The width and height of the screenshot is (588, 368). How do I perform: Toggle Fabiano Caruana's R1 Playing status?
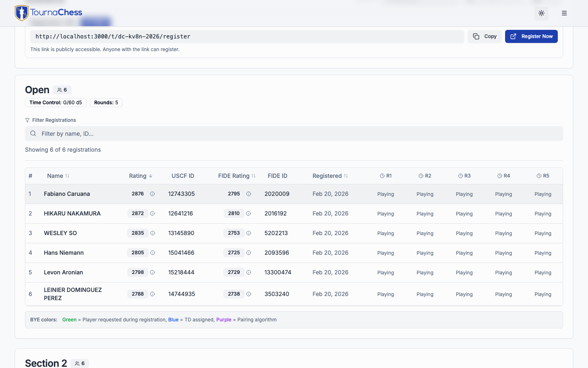pyautogui.click(x=385, y=194)
